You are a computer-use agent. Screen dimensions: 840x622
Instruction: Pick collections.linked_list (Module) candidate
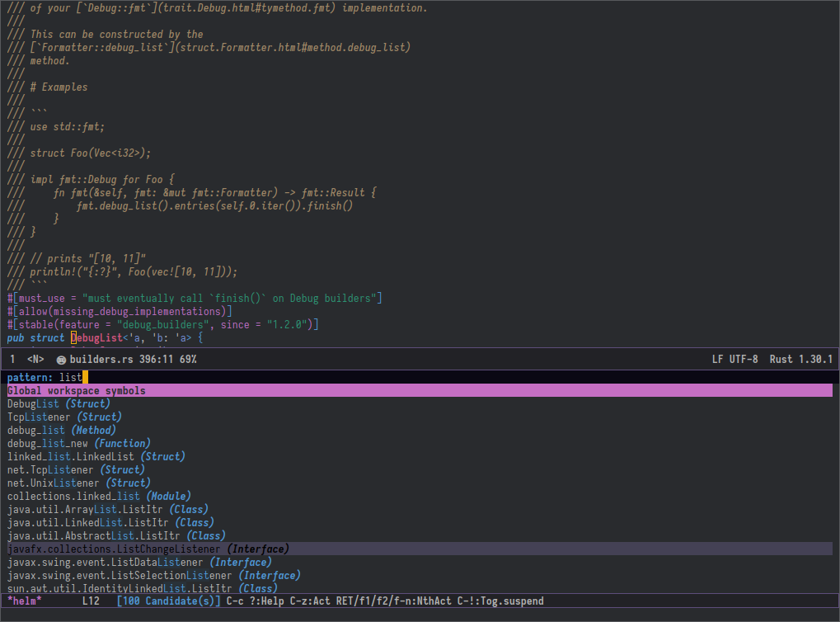[99, 496]
